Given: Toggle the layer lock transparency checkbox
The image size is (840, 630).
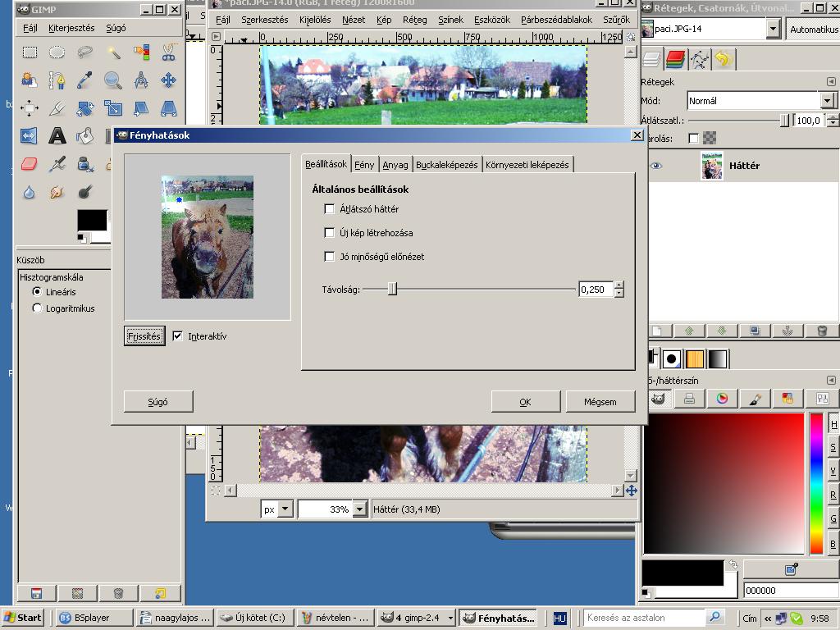Looking at the screenshot, I should [x=693, y=138].
